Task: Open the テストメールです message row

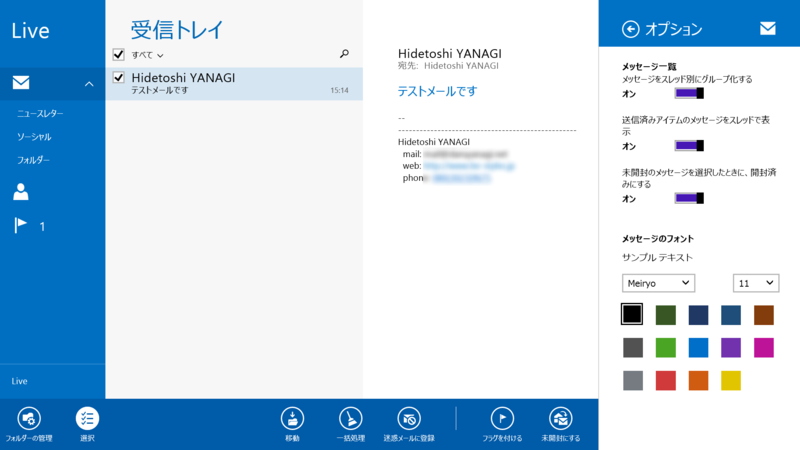Action: click(x=234, y=84)
